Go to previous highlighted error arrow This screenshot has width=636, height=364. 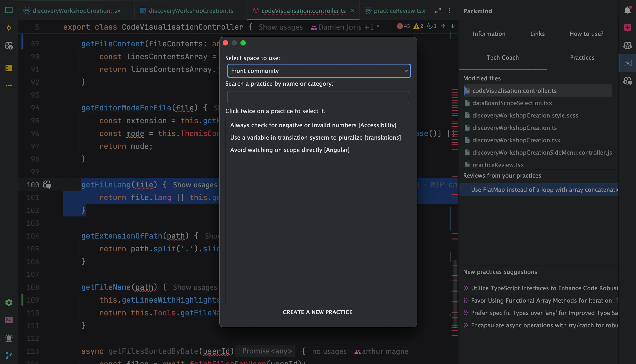point(443,26)
